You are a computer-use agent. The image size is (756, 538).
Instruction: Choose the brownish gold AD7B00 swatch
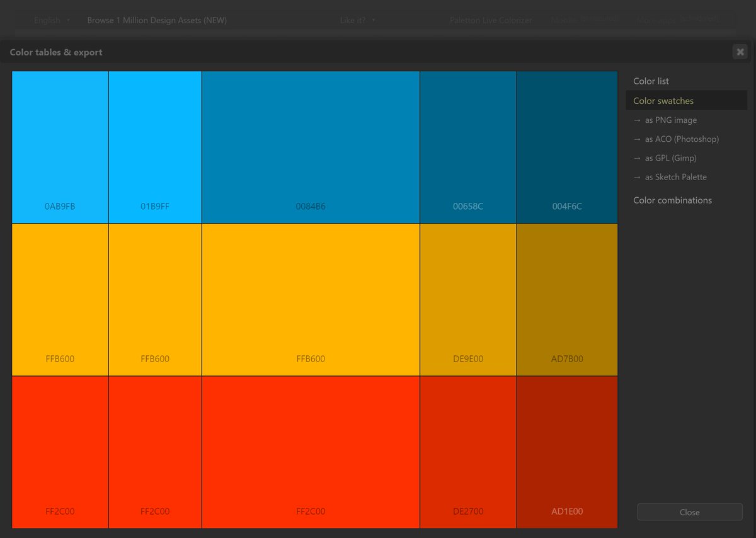tap(567, 300)
